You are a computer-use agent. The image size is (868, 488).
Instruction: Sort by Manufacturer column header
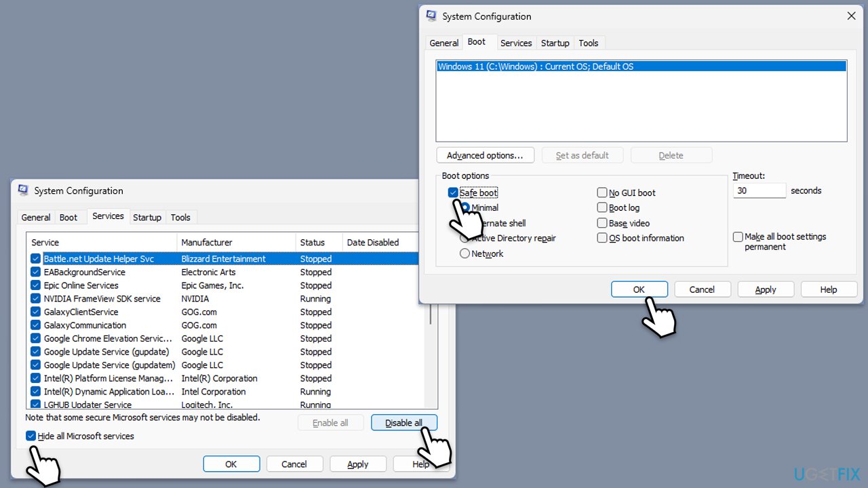tap(236, 242)
